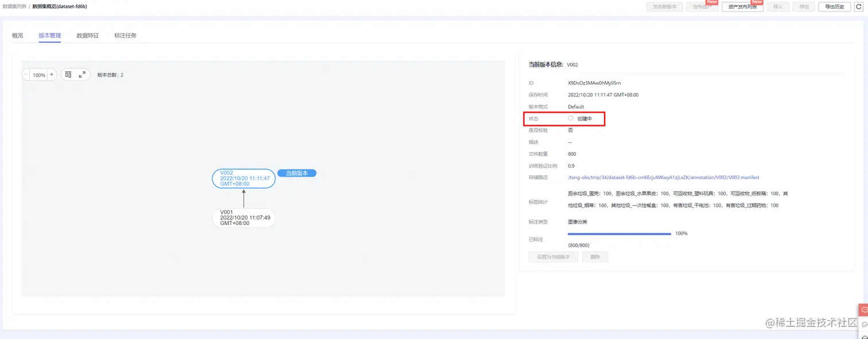This screenshot has height=339, width=868.
Task: Click the 创建中 status text
Action: [x=584, y=118]
